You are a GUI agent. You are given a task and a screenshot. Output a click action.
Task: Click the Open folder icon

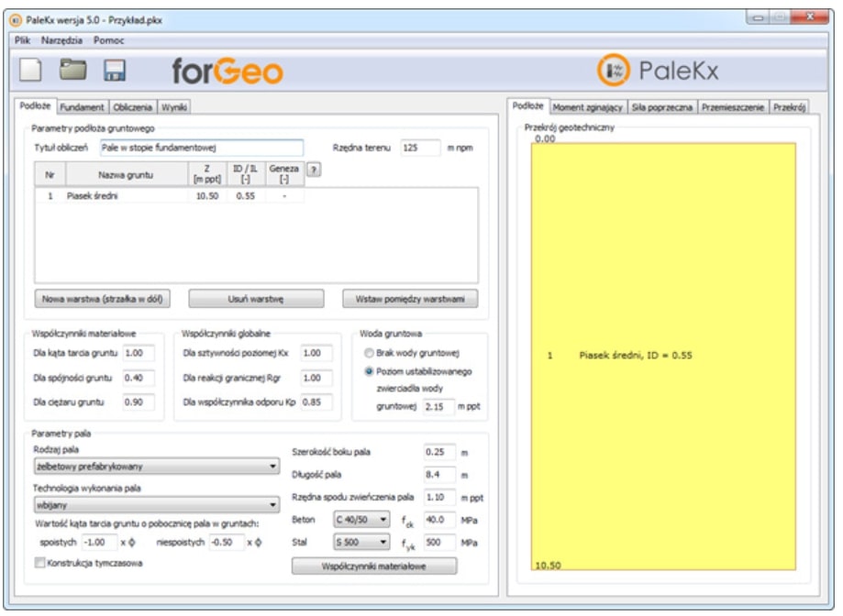(72, 71)
